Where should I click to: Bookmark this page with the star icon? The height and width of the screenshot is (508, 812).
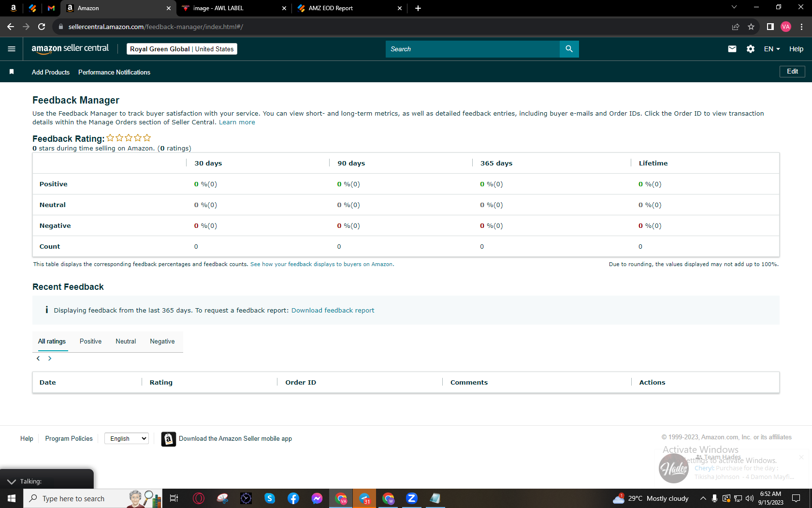click(x=751, y=27)
